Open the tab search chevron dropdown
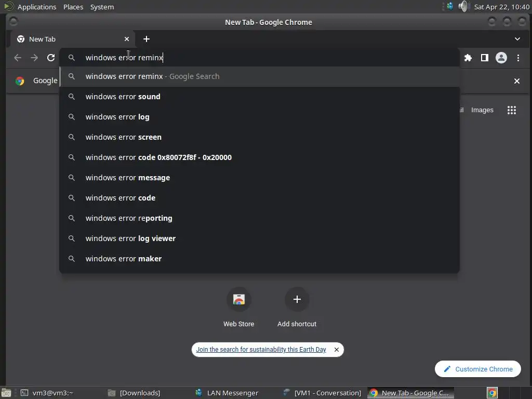 tap(517, 39)
